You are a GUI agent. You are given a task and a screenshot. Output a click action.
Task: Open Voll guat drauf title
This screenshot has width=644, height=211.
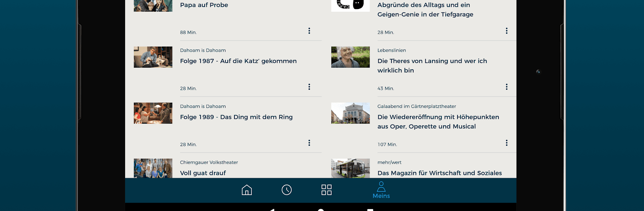tap(203, 173)
